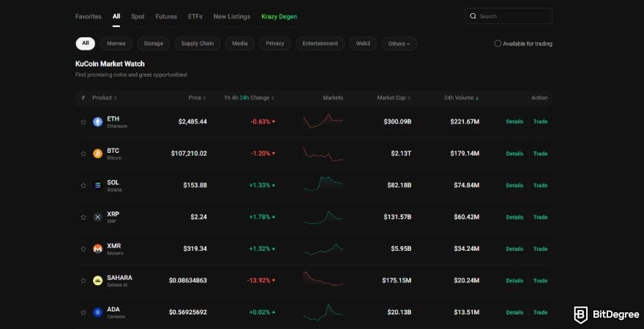Open the BTC sparkline chart

pyautogui.click(x=323, y=154)
